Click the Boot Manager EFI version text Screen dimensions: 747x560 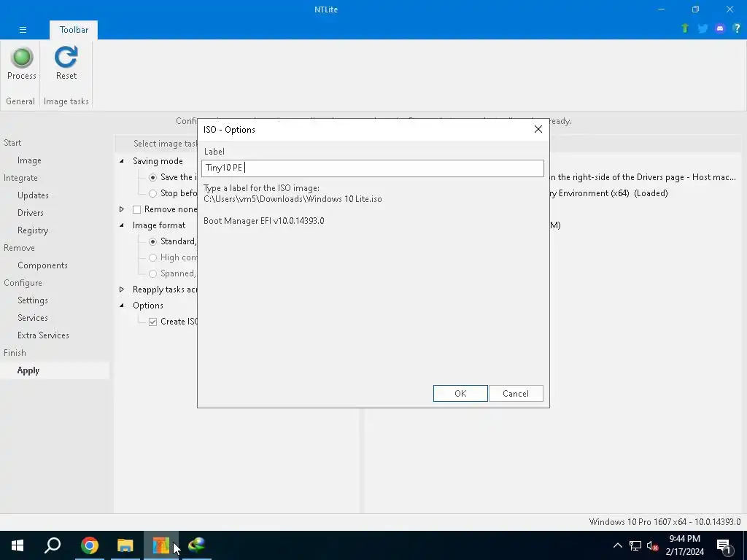[x=263, y=221]
